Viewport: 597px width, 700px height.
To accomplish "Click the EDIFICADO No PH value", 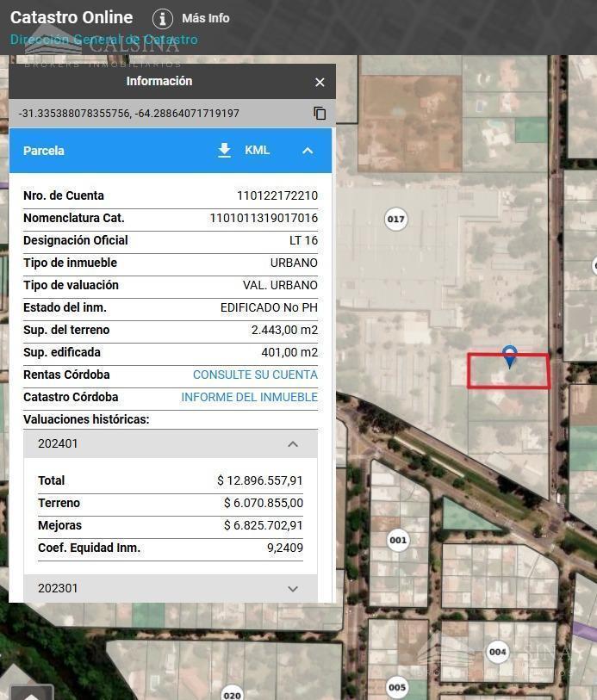I will pyautogui.click(x=270, y=307).
